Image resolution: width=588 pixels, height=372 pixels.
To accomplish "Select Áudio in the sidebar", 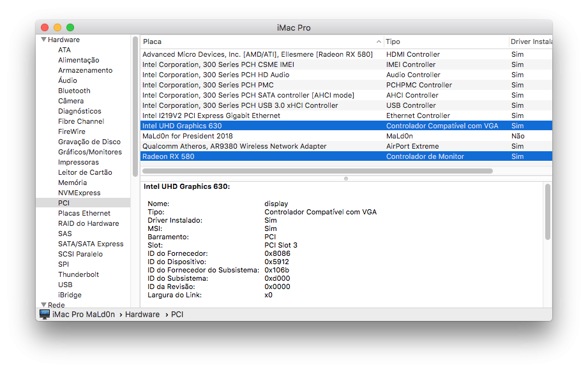I will pyautogui.click(x=68, y=80).
